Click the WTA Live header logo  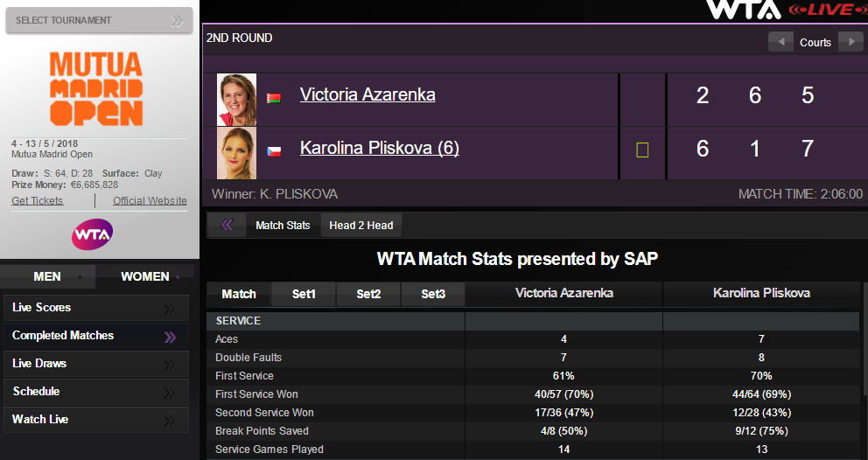(x=780, y=10)
